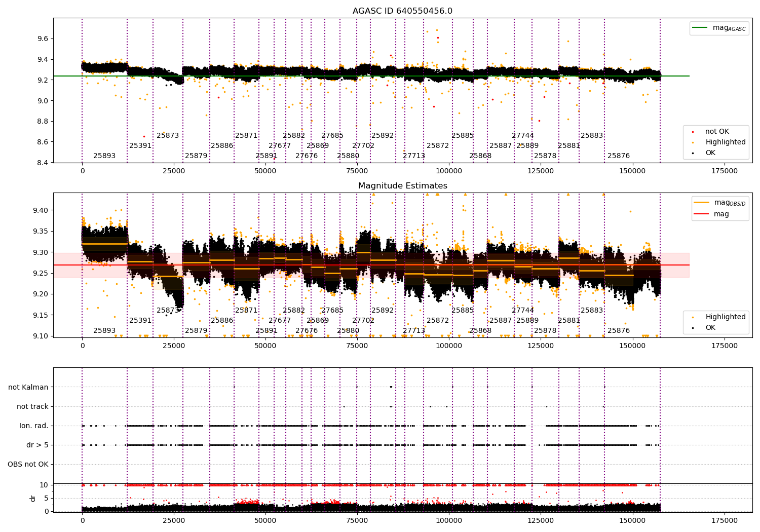The width and height of the screenshot is (760, 532).
Task: Select 'Highlighted' in the top plot legend
Action: [726, 142]
